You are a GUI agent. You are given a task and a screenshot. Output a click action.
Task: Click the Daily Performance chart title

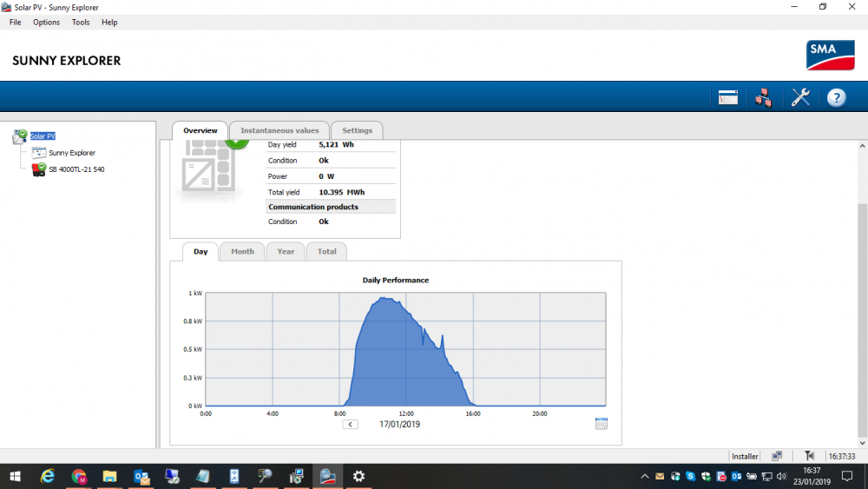point(395,281)
